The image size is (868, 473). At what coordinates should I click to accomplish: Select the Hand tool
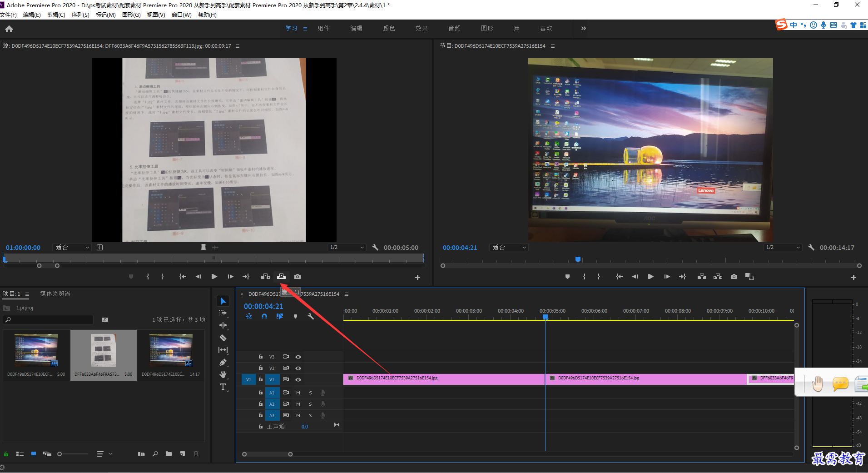[223, 374]
